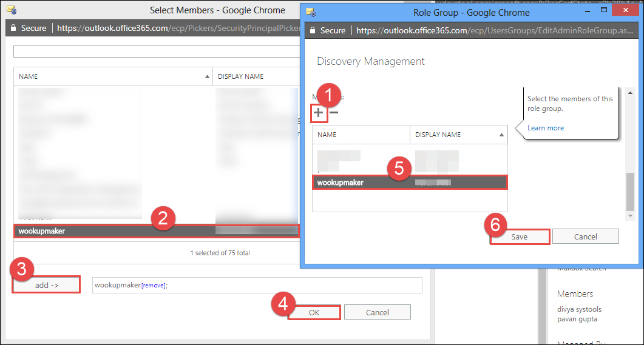This screenshot has width=644, height=345.
Task: Click Cancel in Role Group window
Action: point(585,236)
